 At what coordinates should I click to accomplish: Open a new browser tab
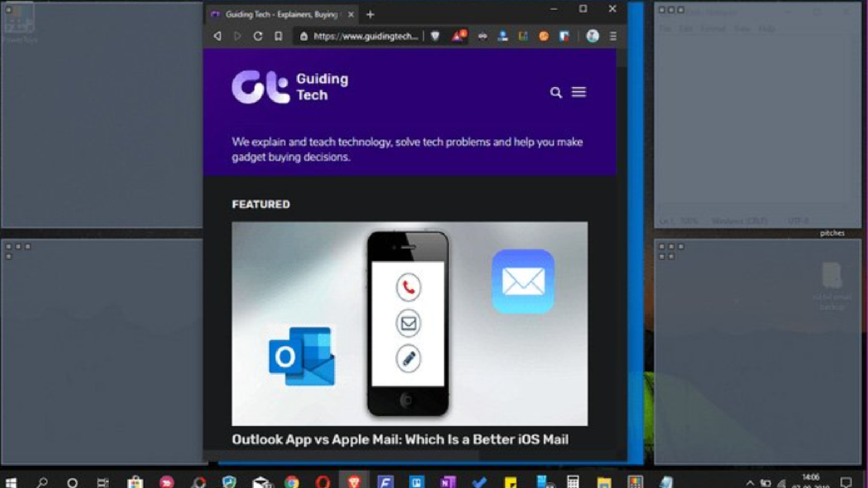tap(370, 14)
